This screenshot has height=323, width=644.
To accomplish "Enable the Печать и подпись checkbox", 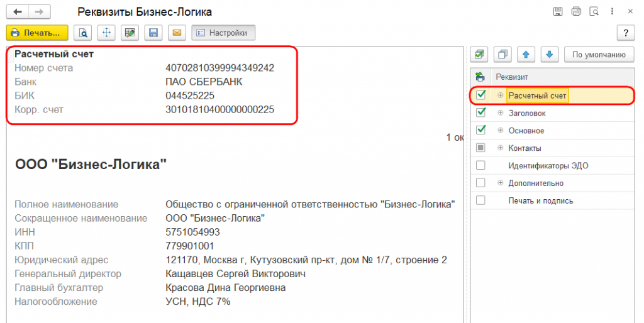I will (x=480, y=200).
